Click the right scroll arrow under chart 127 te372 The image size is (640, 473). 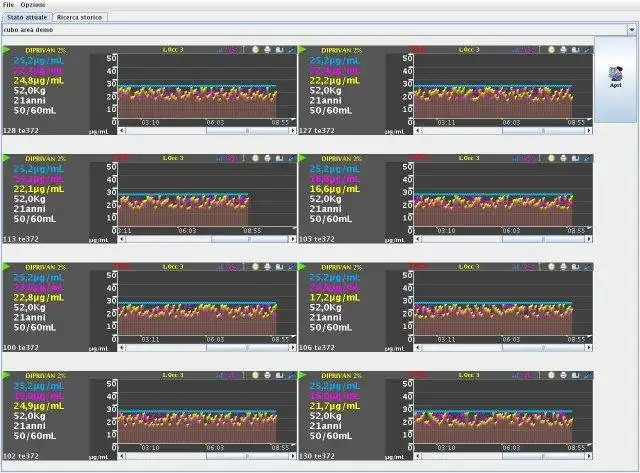(588, 131)
